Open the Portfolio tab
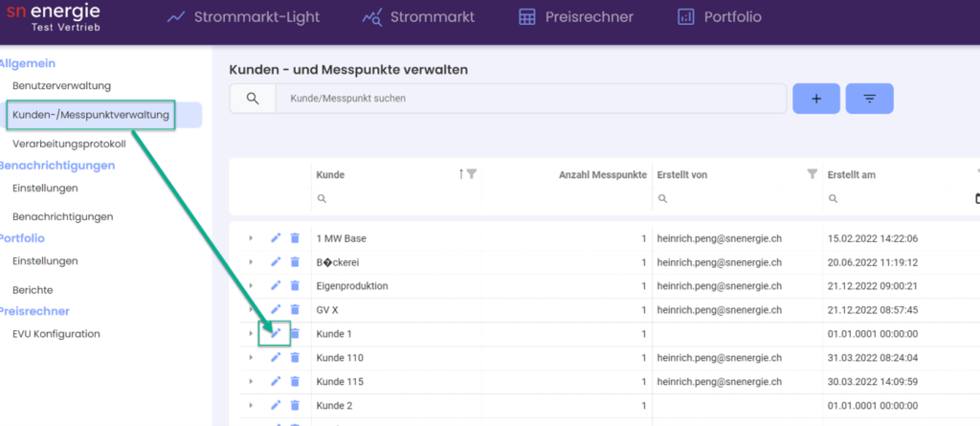980x426 pixels. click(720, 17)
